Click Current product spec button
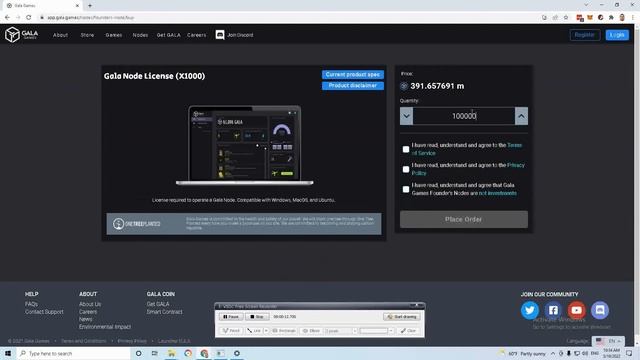The width and height of the screenshot is (640, 360). point(353,75)
